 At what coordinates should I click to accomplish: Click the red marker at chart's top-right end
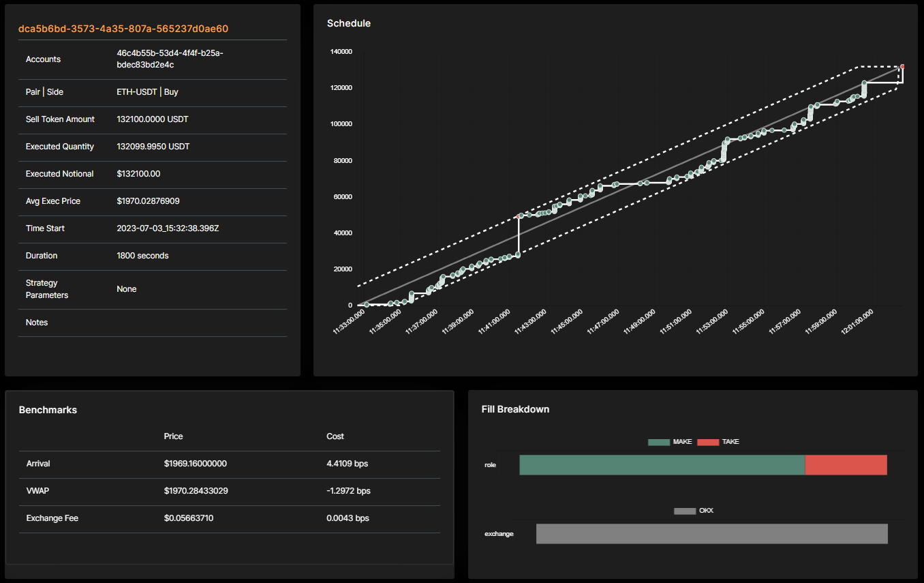[902, 67]
